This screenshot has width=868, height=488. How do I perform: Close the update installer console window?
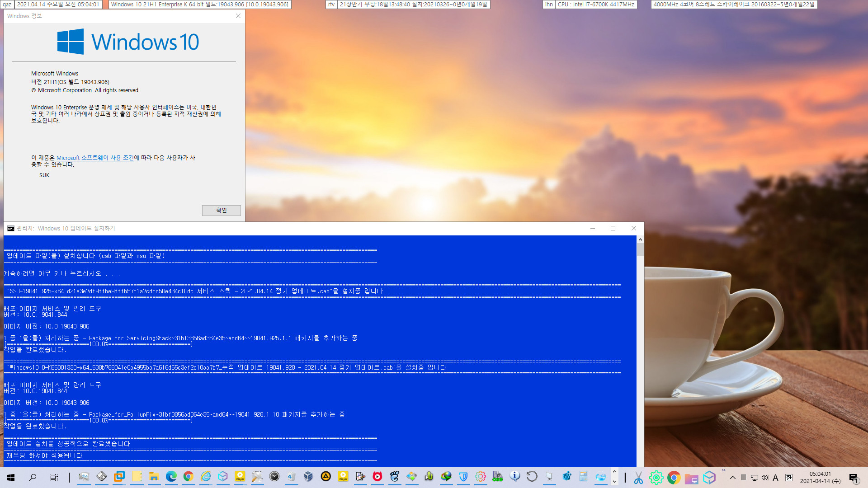[x=634, y=228]
